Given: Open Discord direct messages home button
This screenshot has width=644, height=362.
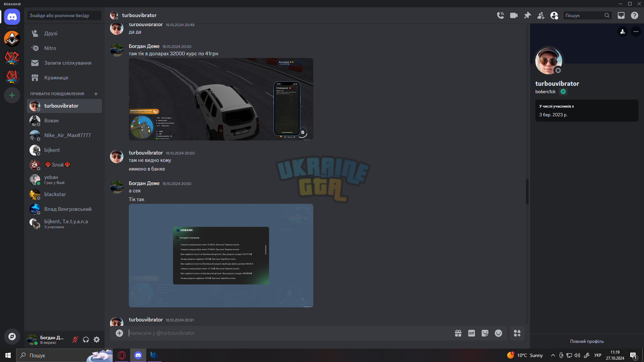Looking at the screenshot, I should pyautogui.click(x=12, y=17).
